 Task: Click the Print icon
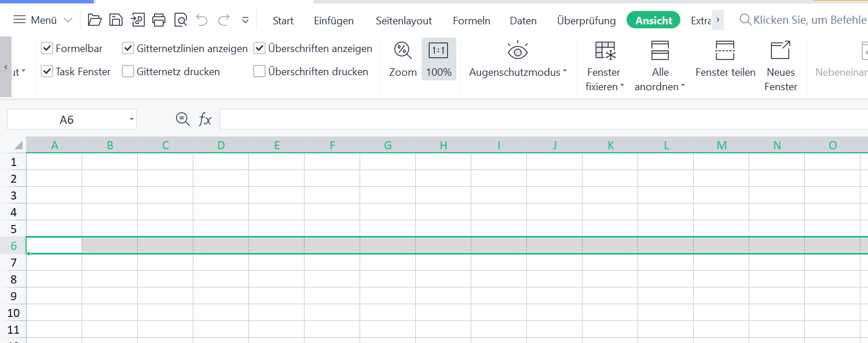[159, 20]
